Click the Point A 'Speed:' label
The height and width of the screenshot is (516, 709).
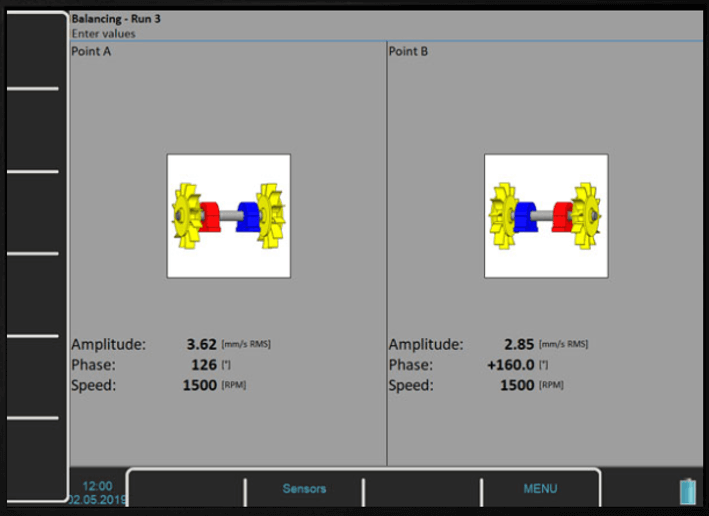[x=94, y=385]
